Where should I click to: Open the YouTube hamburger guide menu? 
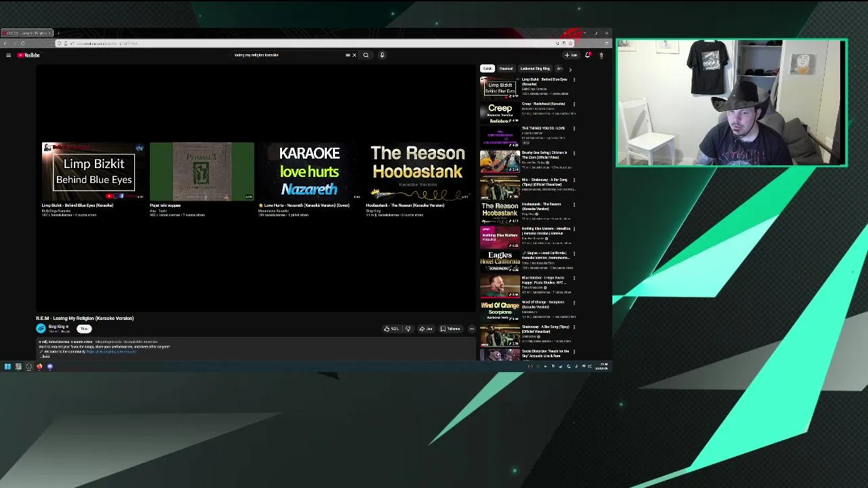coord(8,55)
